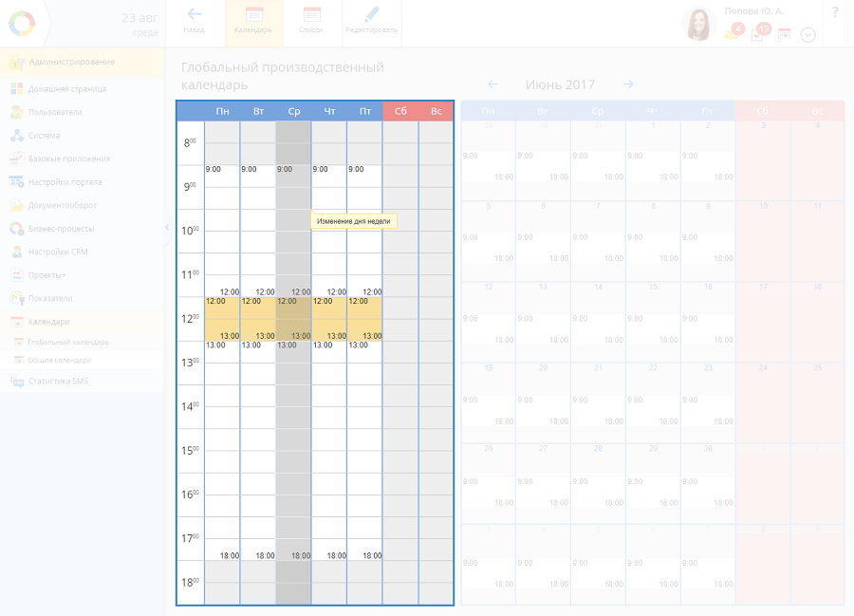This screenshot has height=616, width=854.
Task: Click the 8:00 hour label
Action: coord(190,143)
